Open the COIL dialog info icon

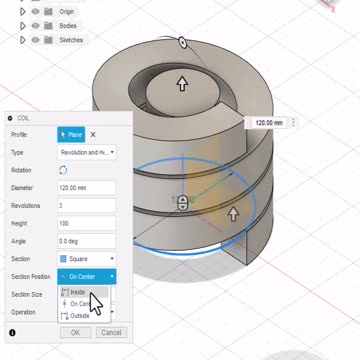pyautogui.click(x=12, y=333)
